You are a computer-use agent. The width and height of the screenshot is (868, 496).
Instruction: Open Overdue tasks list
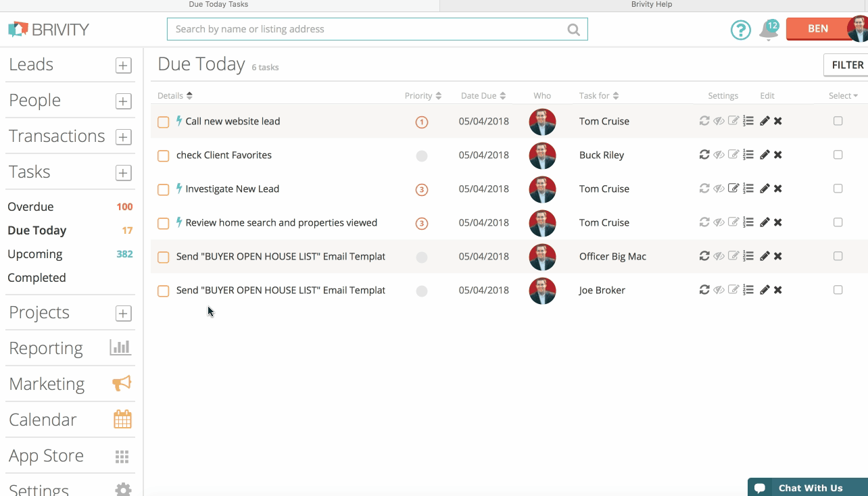coord(30,207)
